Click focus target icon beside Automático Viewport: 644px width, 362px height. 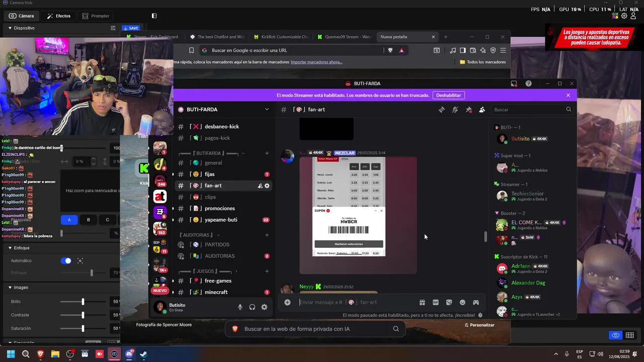coord(80,261)
